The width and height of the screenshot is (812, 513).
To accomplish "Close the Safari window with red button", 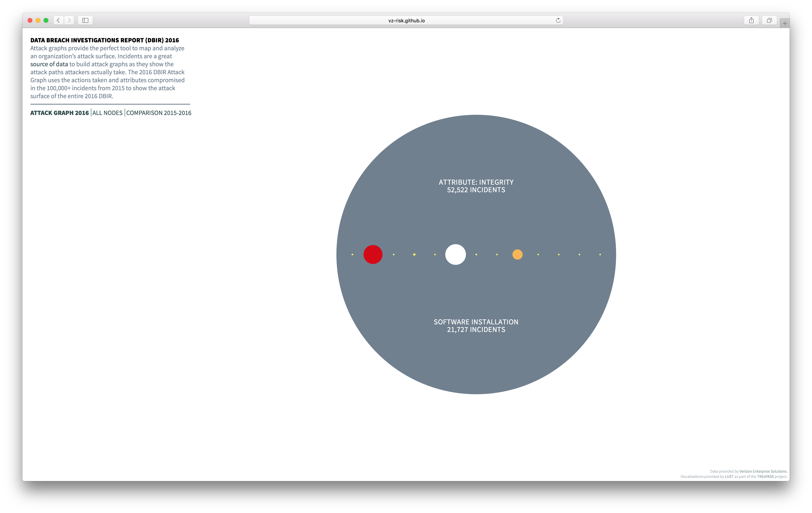I will pyautogui.click(x=30, y=21).
